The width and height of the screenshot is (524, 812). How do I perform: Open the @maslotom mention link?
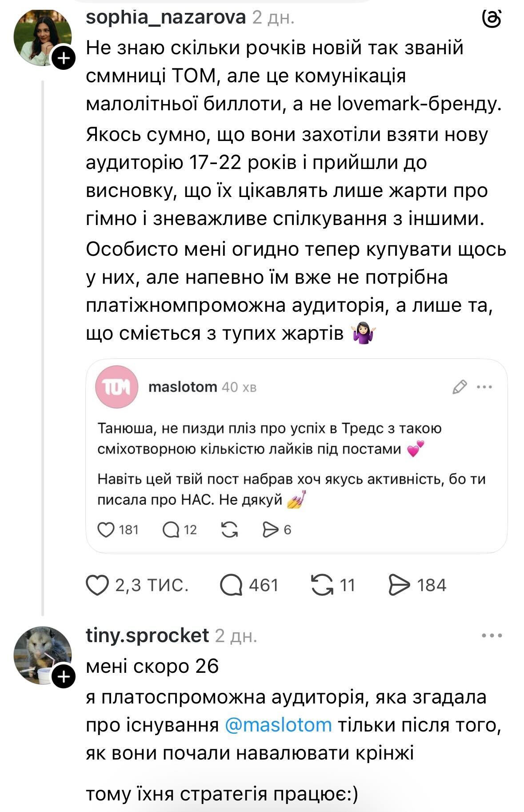(278, 725)
